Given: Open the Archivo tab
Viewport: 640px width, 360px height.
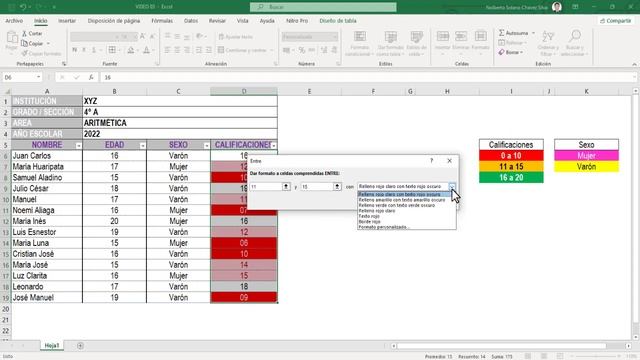Looking at the screenshot, I should click(14, 21).
